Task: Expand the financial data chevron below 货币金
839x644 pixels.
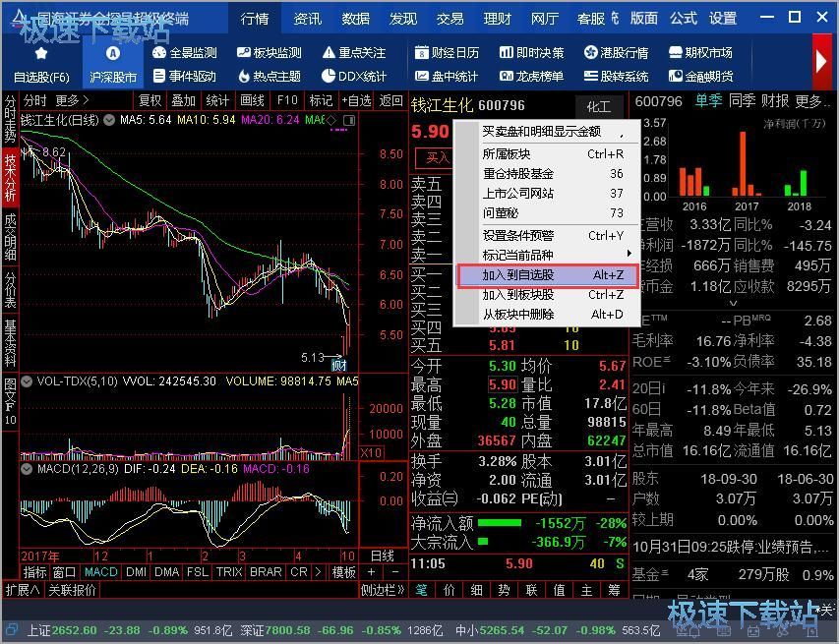Action: pyautogui.click(x=733, y=303)
